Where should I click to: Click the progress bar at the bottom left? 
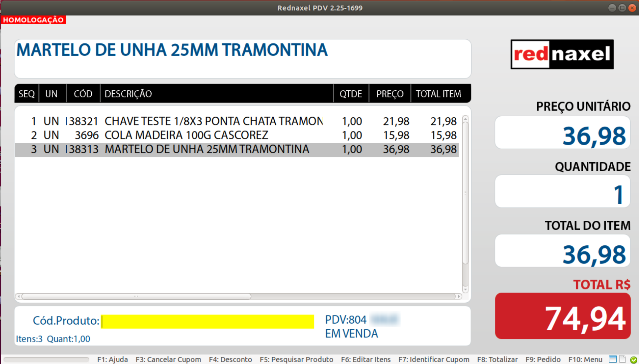point(45,359)
